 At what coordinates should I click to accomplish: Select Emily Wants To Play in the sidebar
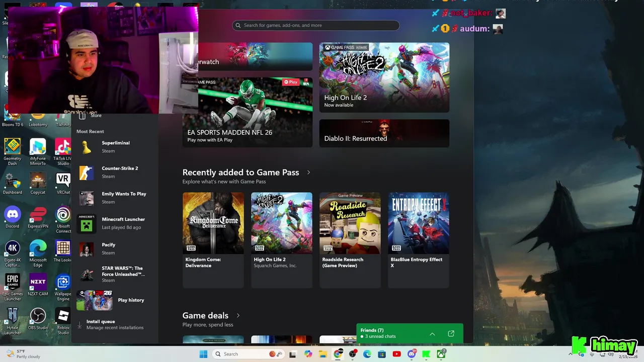115,198
